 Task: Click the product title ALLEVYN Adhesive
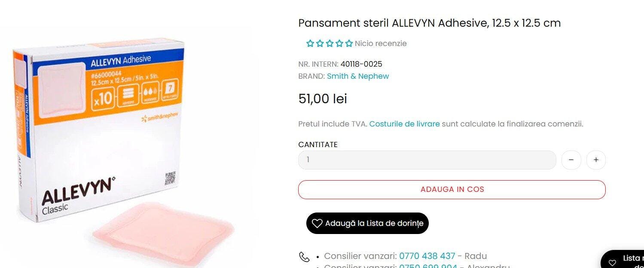click(430, 23)
